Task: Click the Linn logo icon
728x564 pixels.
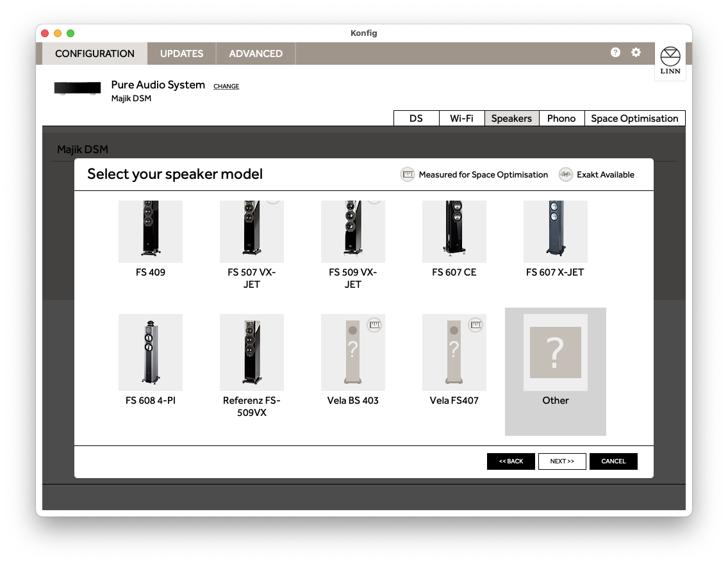Action: pyautogui.click(x=670, y=61)
